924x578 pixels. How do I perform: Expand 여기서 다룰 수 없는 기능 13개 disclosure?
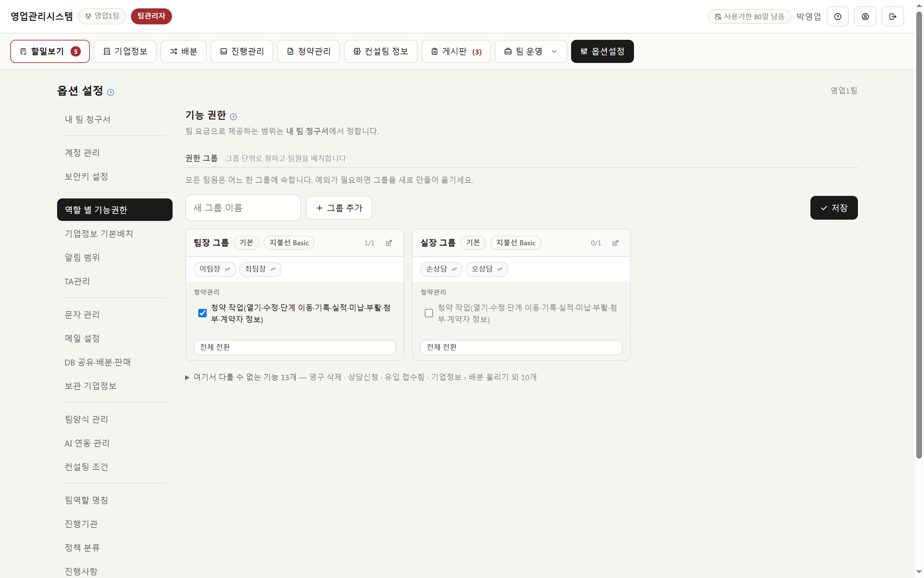(x=361, y=377)
